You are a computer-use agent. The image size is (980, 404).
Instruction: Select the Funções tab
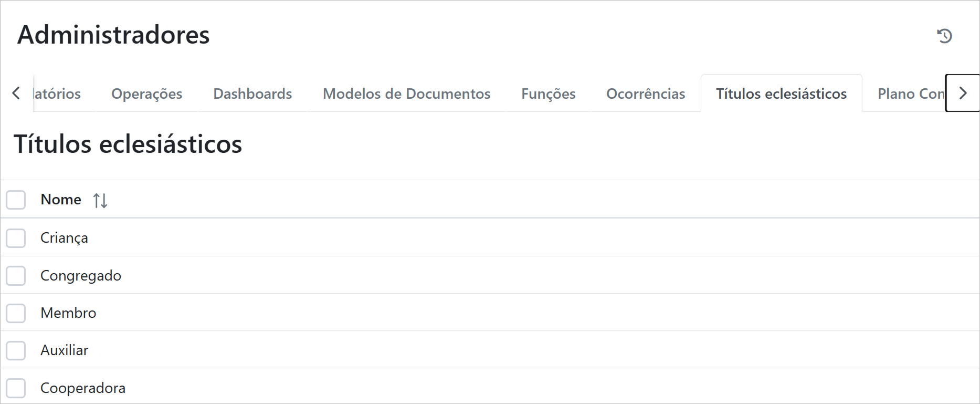click(x=548, y=94)
